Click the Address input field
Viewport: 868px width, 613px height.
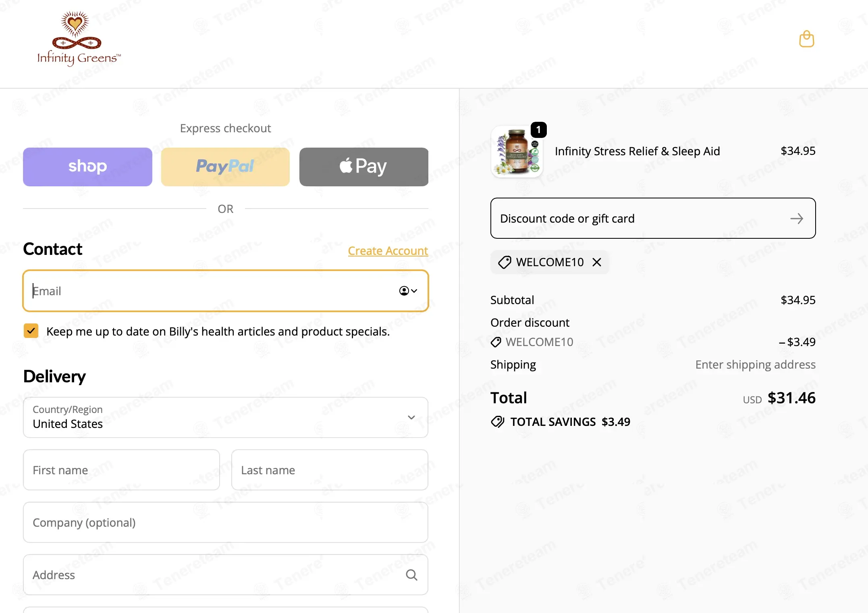pos(226,575)
